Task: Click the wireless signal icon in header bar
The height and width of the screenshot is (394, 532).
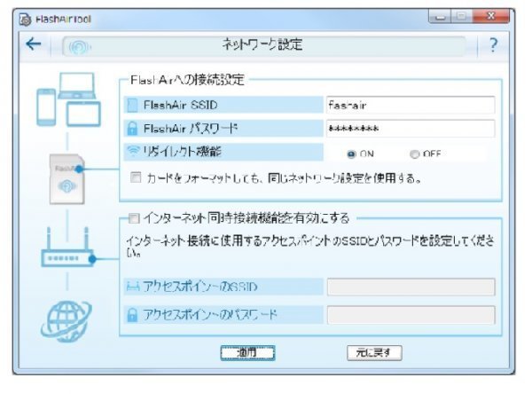Action: click(80, 47)
